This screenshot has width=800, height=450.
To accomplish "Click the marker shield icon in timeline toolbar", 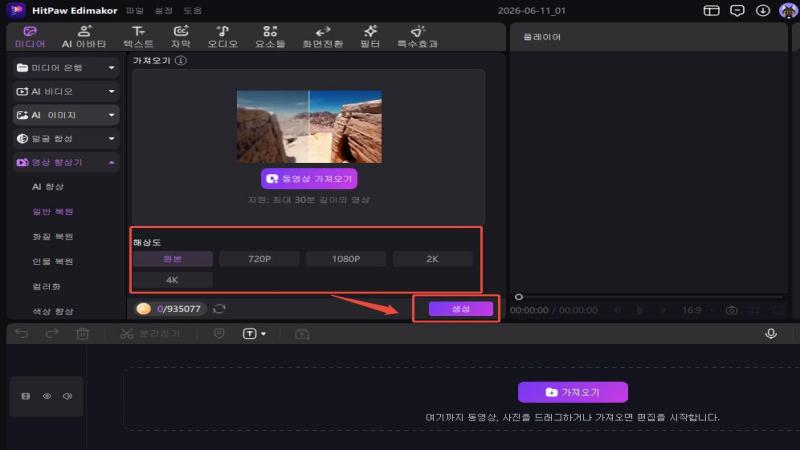I will [x=219, y=334].
